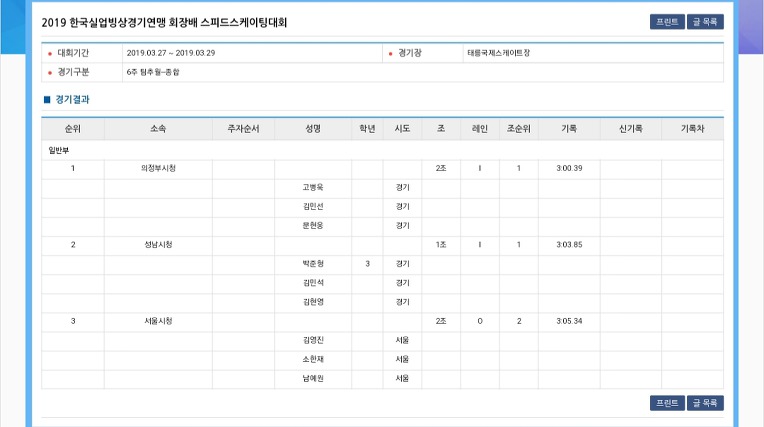Click the 경기결과 section heading
Screen dimensions: 764x427
click(x=72, y=99)
